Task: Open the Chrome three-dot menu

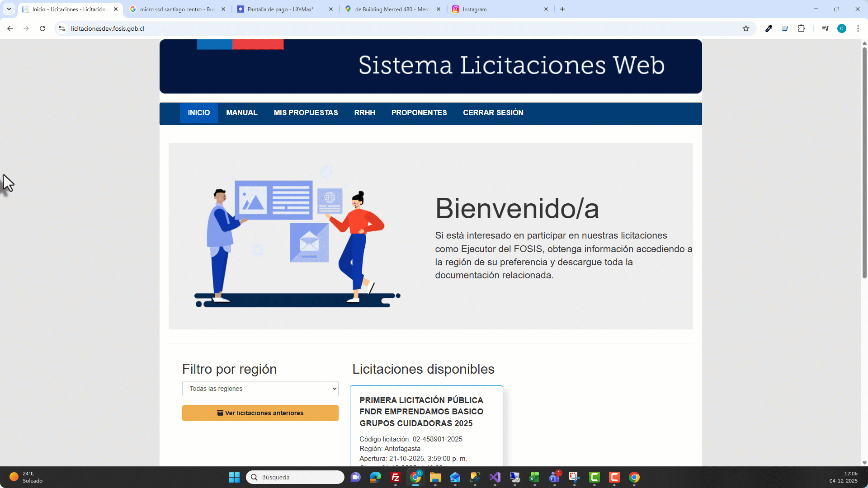Action: click(x=858, y=28)
